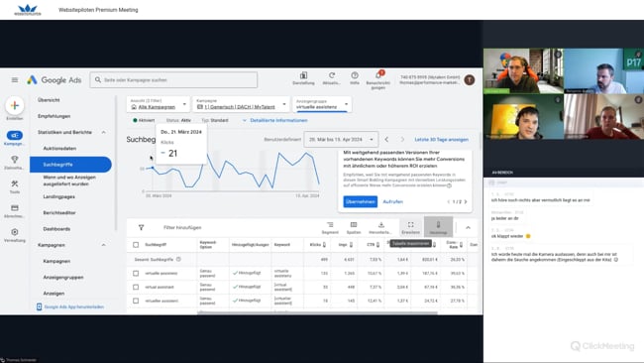Click Filter hinzufügen

(x=182, y=227)
